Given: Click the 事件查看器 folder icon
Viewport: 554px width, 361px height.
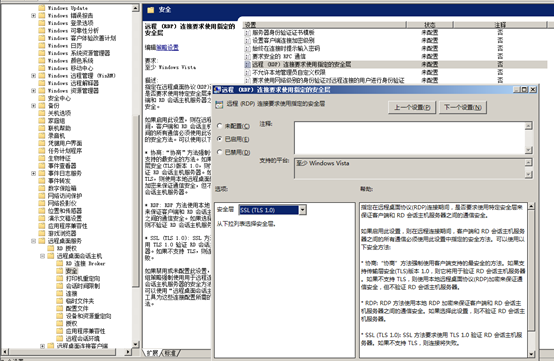Looking at the screenshot, I should tap(42, 166).
